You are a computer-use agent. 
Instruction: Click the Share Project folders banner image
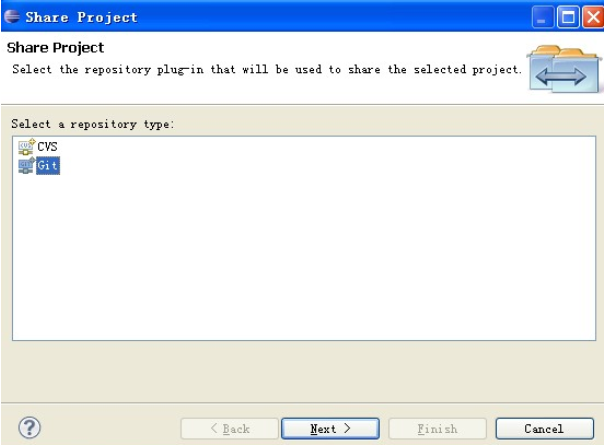(x=564, y=69)
